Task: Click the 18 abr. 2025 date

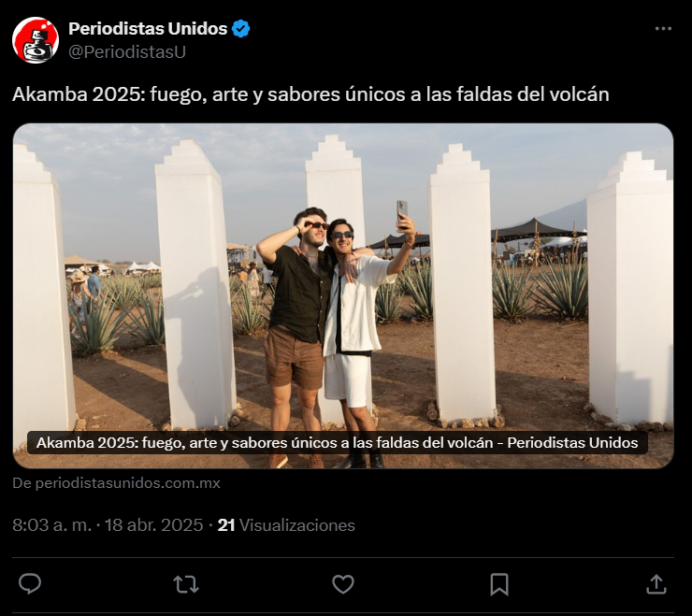Action: (153, 525)
